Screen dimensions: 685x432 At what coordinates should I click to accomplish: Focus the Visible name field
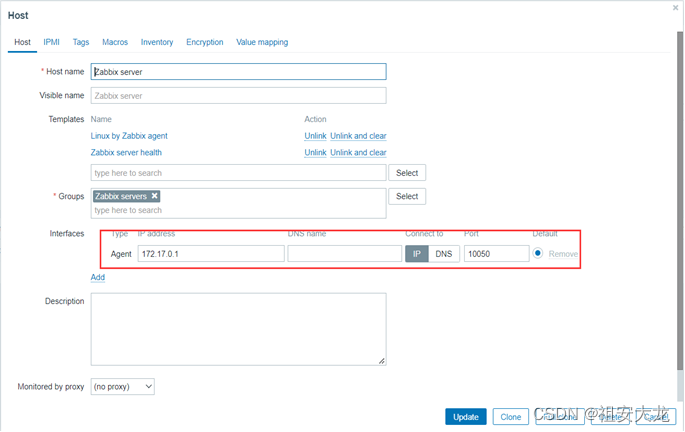[239, 96]
